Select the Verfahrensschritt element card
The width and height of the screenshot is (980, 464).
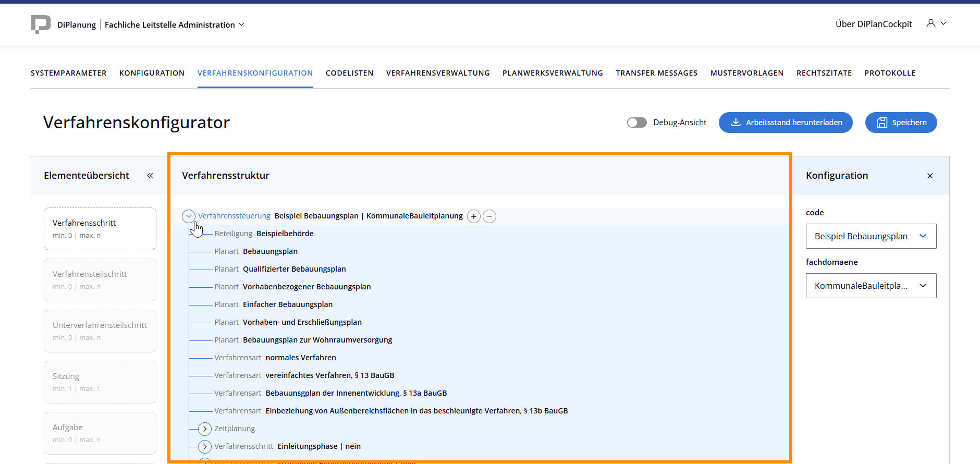[x=100, y=229]
